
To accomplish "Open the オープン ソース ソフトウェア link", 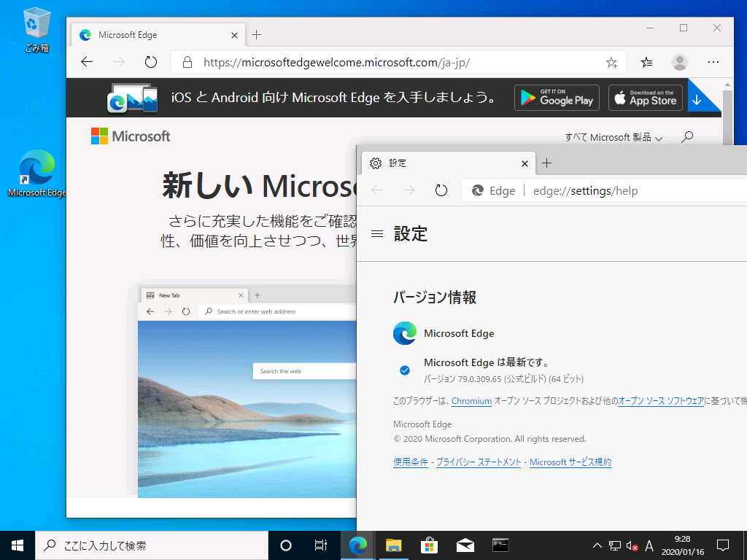I will [661, 401].
